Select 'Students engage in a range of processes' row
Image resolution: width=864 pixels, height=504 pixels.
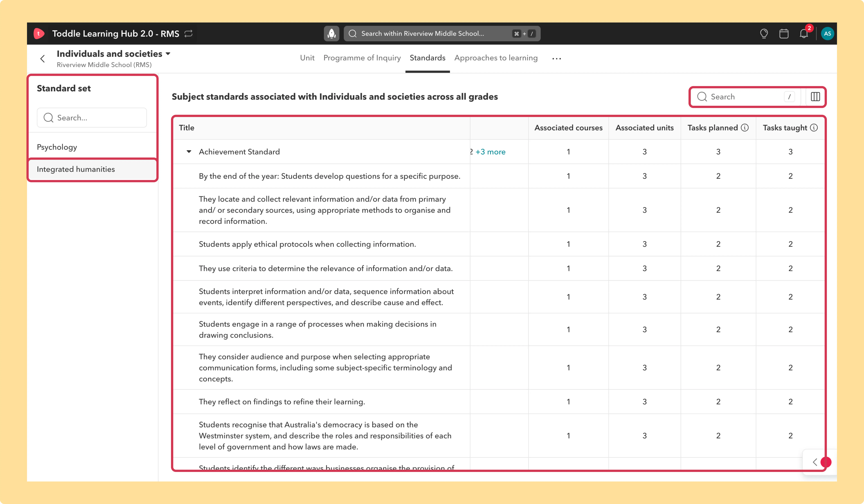click(318, 329)
